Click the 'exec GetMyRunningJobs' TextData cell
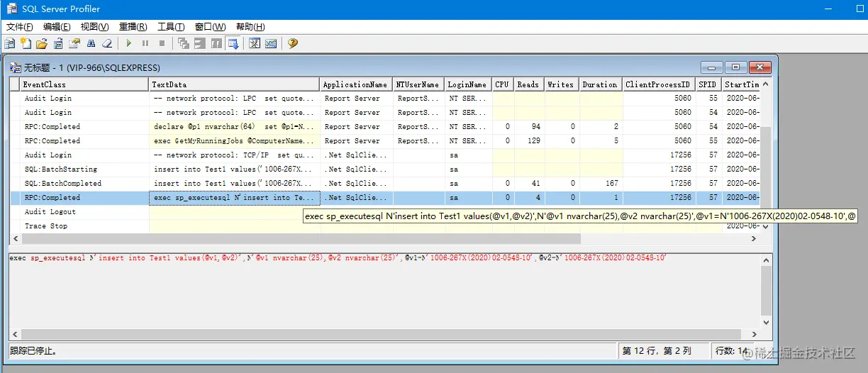 235,141
